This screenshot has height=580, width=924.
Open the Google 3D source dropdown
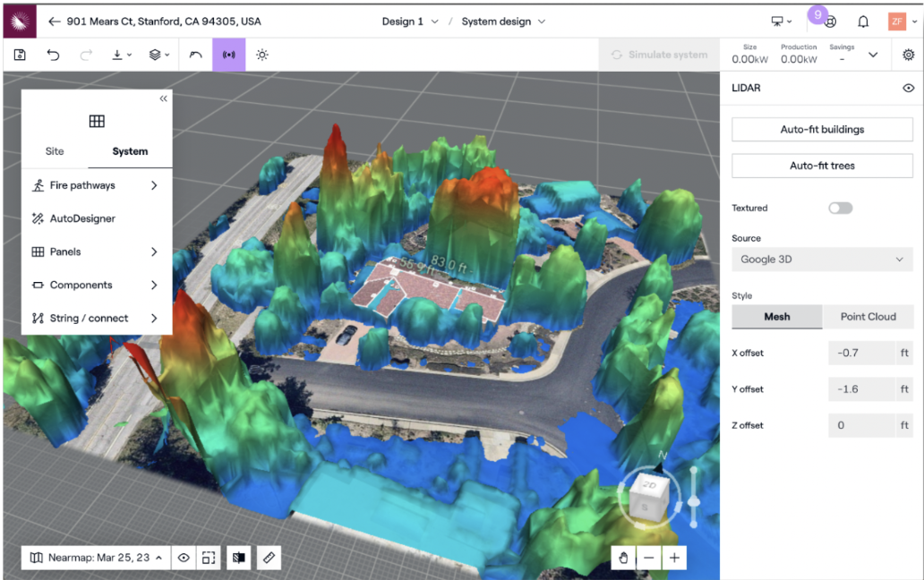822,259
